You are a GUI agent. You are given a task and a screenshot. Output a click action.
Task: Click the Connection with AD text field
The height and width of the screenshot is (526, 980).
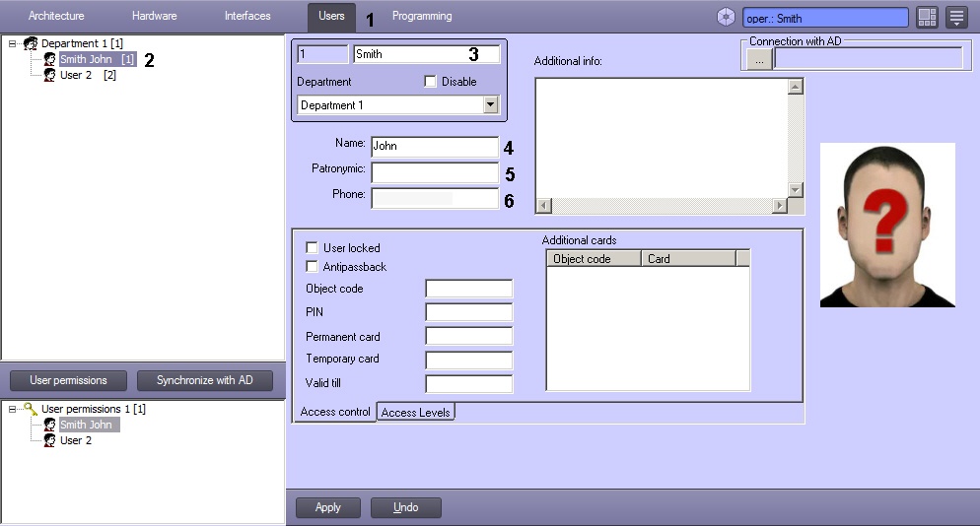pos(869,59)
